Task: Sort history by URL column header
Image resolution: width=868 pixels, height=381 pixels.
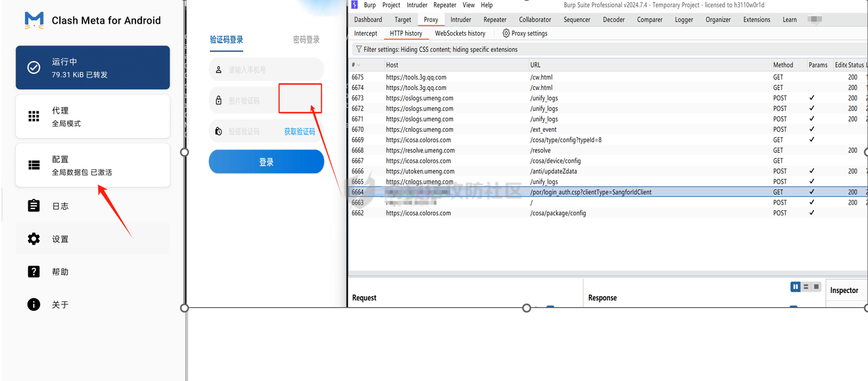Action: [650, 65]
